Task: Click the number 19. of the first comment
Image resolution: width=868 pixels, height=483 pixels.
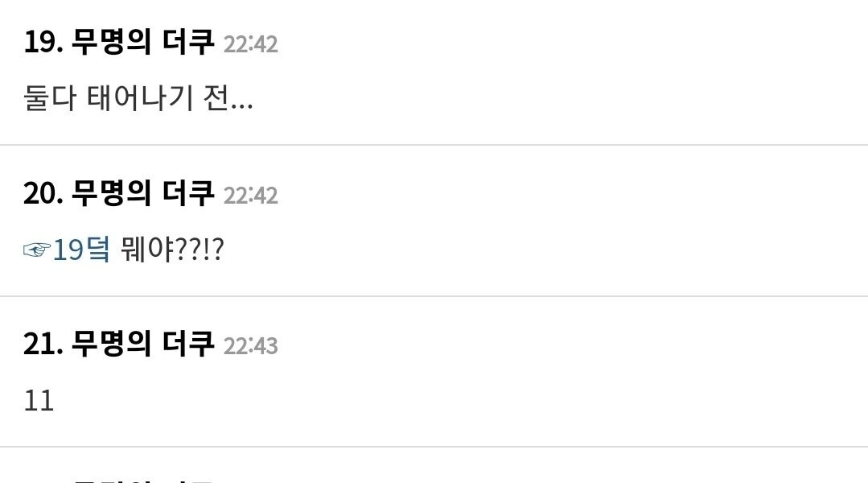Action: (43, 42)
